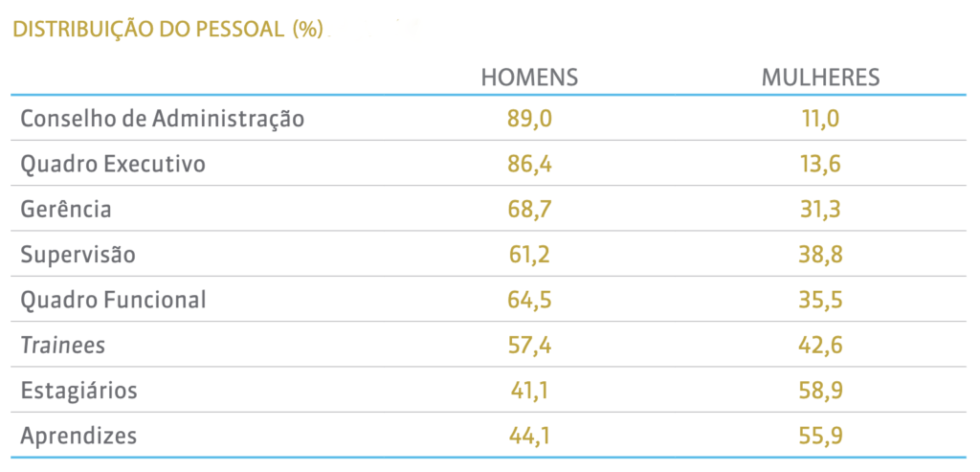Image resolution: width=980 pixels, height=472 pixels.
Task: Select the italic 'Trainees' row label
Action: click(63, 346)
